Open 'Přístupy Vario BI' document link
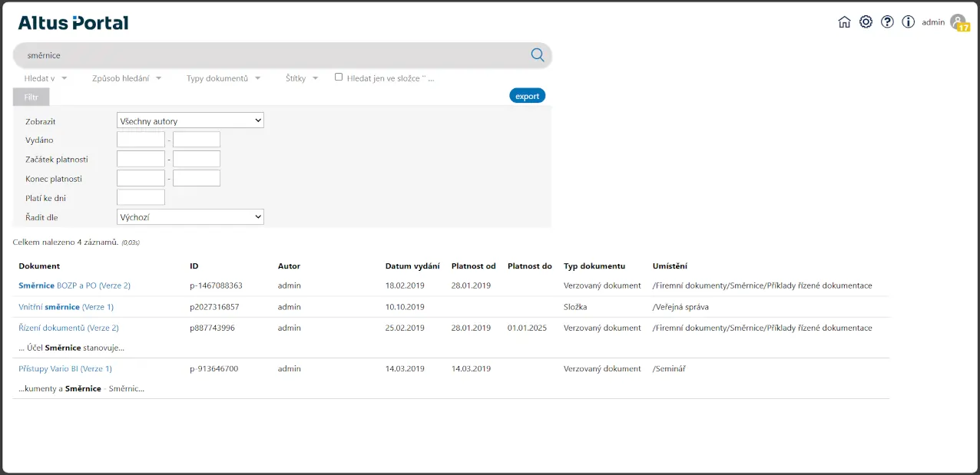Image resolution: width=980 pixels, height=475 pixels. [x=65, y=369]
